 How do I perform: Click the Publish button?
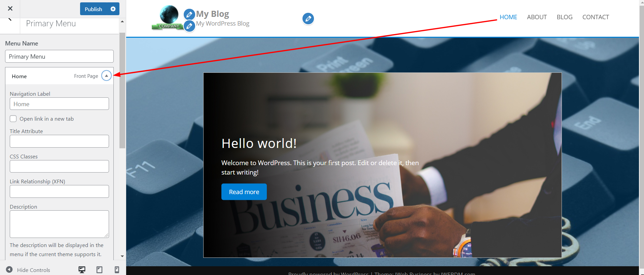tap(93, 9)
